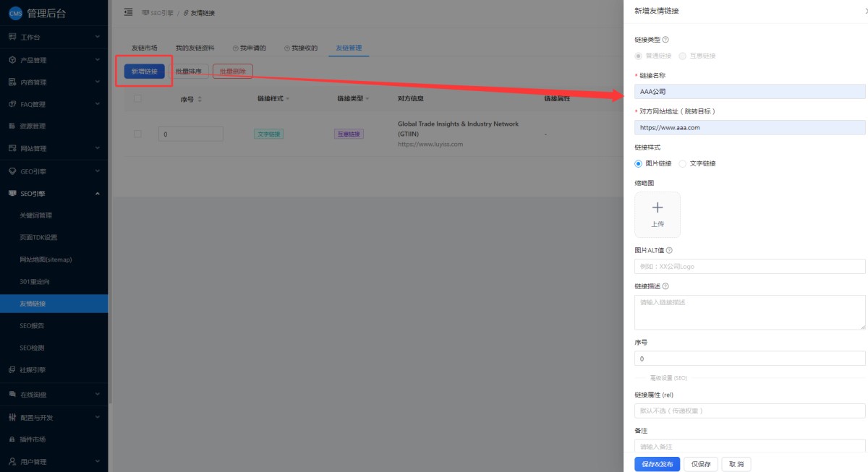Click the 产品管理 cube icon
The height and width of the screenshot is (472, 868).
(x=12, y=60)
